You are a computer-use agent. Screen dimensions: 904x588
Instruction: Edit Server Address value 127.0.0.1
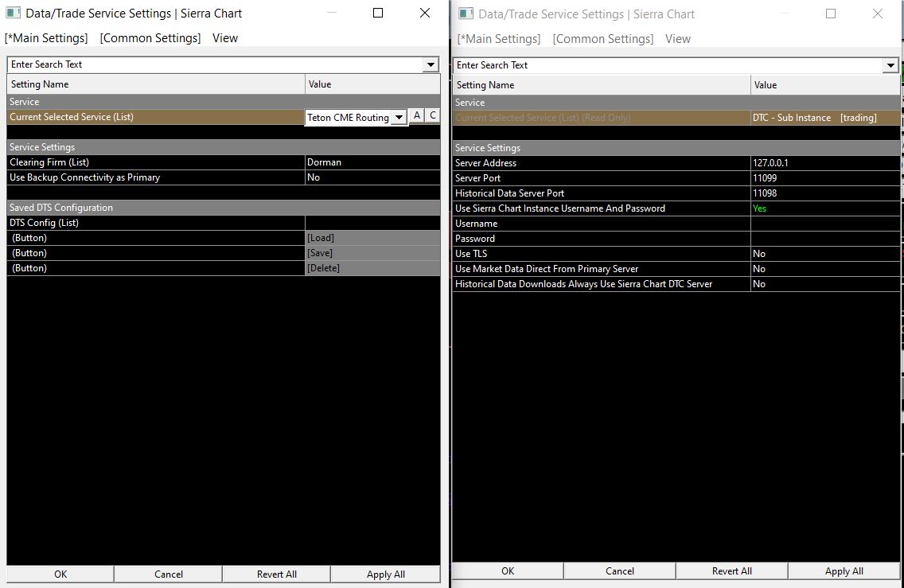tap(825, 163)
